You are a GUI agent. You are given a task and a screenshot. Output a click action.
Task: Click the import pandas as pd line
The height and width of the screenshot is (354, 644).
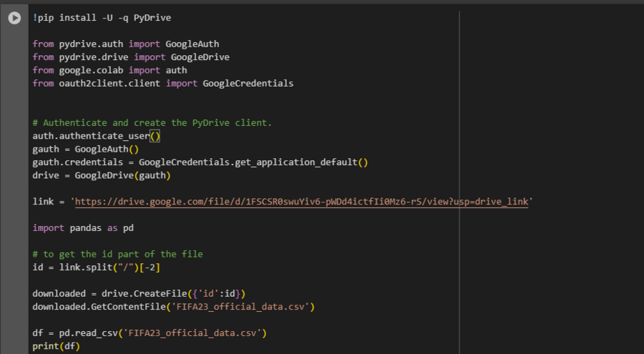pos(83,228)
